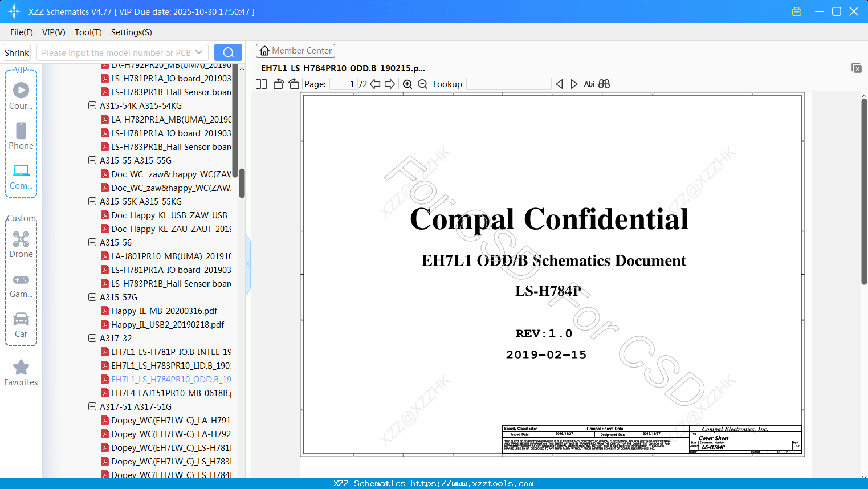Collapse the A315-56 group
This screenshot has width=868, height=489.
[92, 242]
